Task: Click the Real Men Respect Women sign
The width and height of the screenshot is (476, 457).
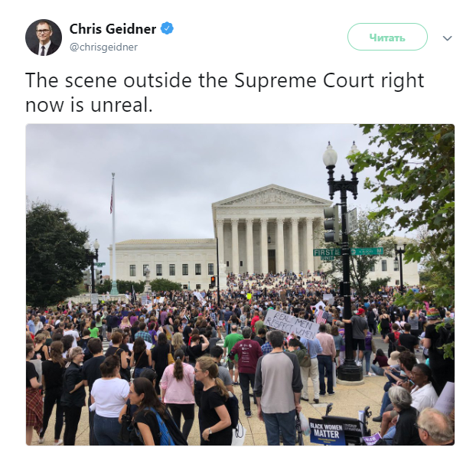Action: coord(291,325)
